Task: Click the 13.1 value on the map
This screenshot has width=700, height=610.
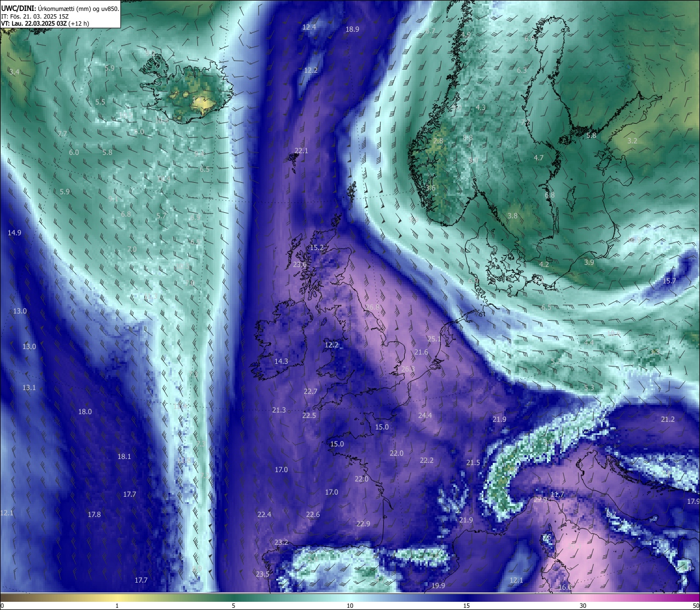Action: [x=29, y=388]
